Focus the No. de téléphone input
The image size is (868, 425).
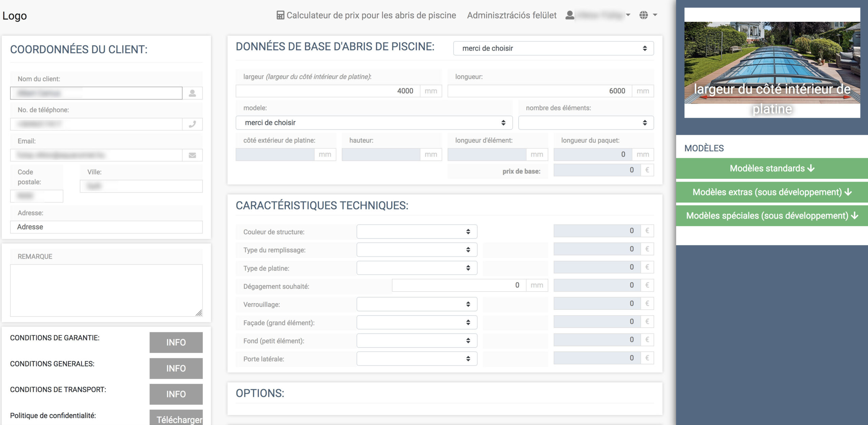pos(96,124)
